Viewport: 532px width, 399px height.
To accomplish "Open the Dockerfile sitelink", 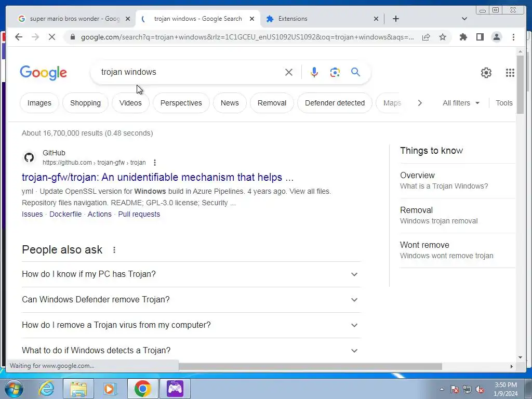I will [65, 214].
